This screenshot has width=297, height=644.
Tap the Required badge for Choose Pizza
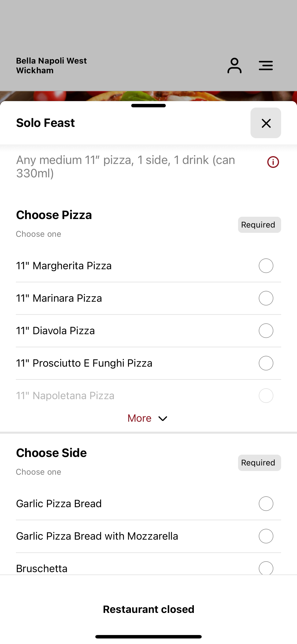point(259,225)
